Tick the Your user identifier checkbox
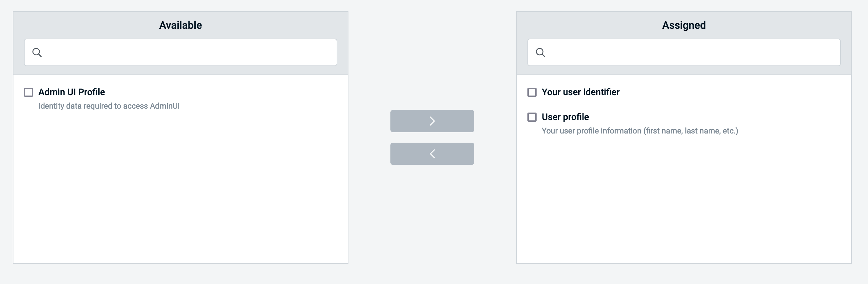 click(532, 92)
